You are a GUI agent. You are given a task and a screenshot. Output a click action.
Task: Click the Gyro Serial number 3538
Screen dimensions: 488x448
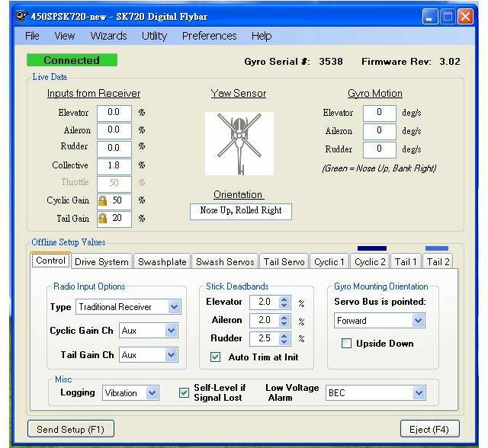[330, 62]
